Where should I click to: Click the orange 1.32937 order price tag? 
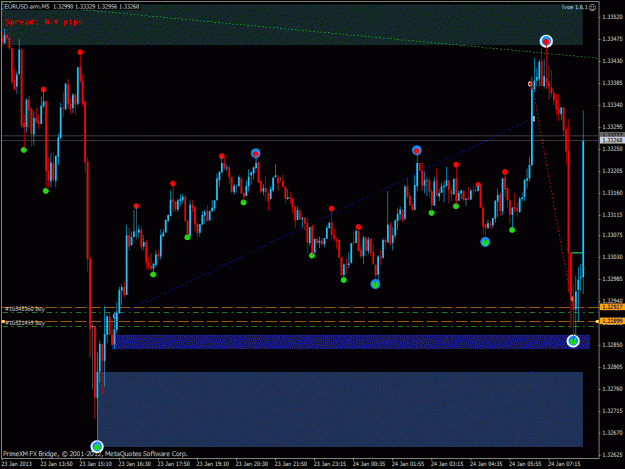612,307
